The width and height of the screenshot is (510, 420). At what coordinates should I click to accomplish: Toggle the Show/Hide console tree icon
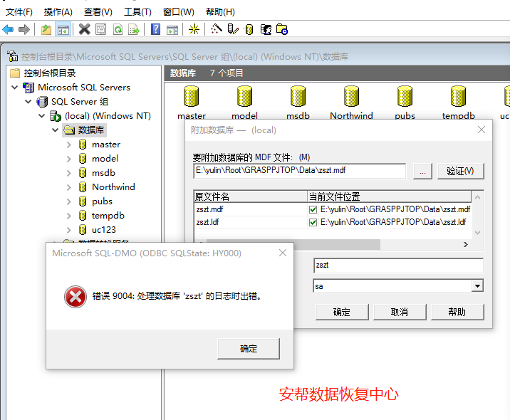(x=63, y=30)
